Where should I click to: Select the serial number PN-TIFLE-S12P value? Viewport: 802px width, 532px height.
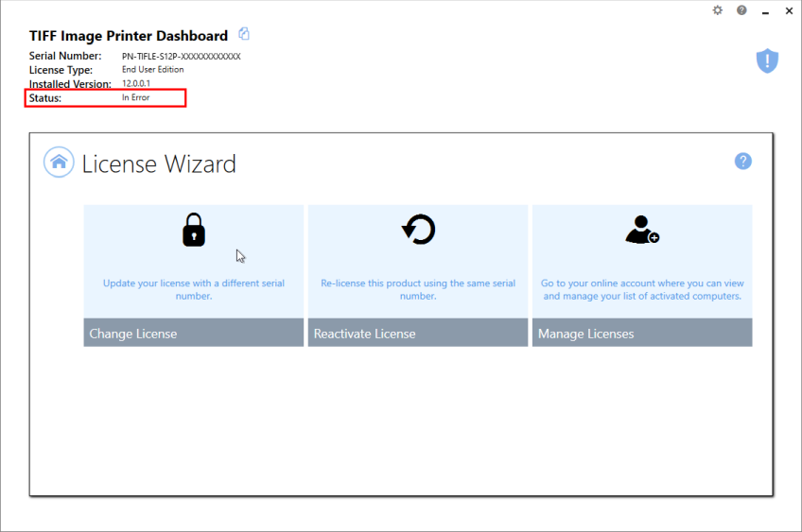(x=181, y=56)
